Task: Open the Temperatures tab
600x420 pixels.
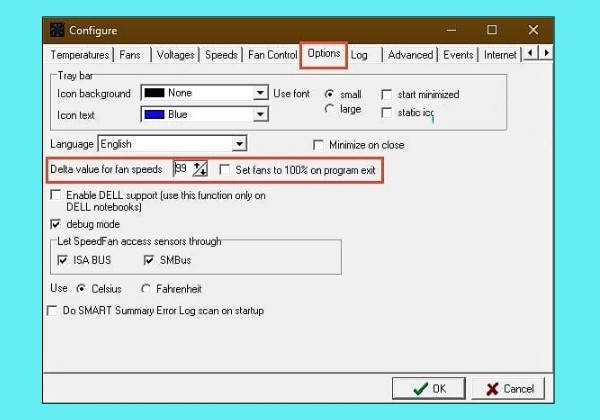Action: [80, 55]
